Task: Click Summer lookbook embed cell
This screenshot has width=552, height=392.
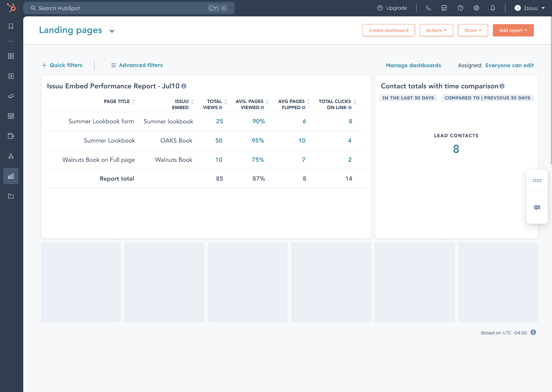Action: pos(168,121)
